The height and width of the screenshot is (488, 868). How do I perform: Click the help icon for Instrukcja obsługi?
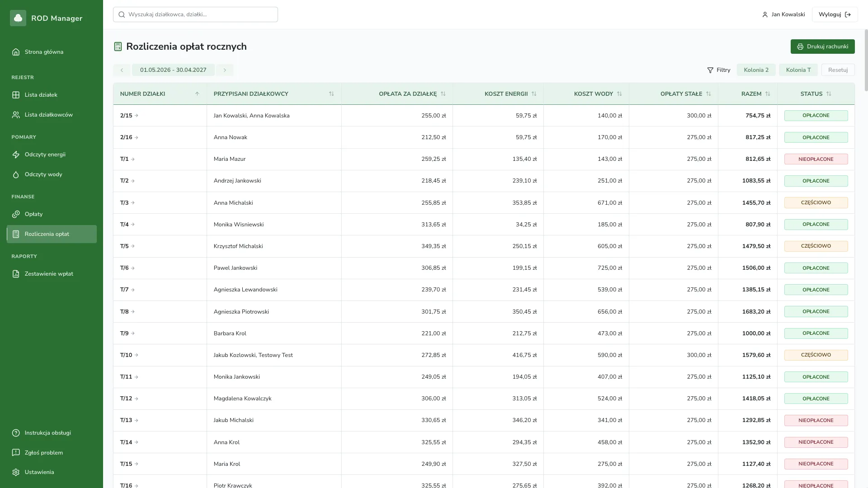point(16,433)
